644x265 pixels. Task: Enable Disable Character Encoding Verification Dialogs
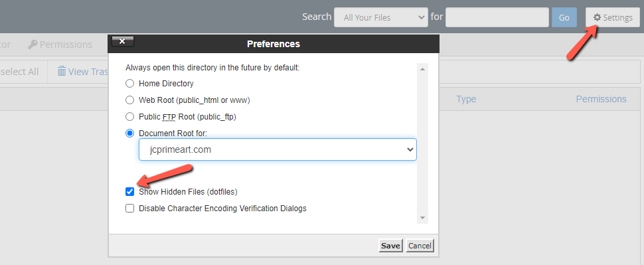coord(129,209)
